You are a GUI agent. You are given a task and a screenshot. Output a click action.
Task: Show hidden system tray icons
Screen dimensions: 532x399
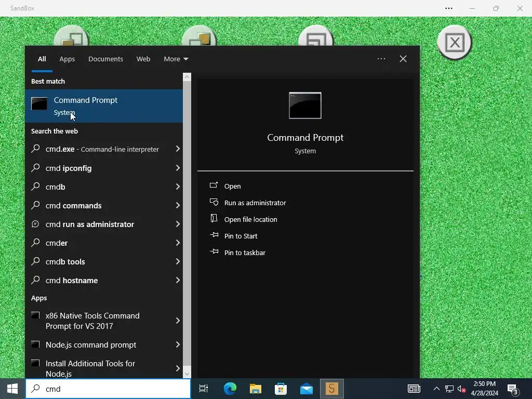436,389
